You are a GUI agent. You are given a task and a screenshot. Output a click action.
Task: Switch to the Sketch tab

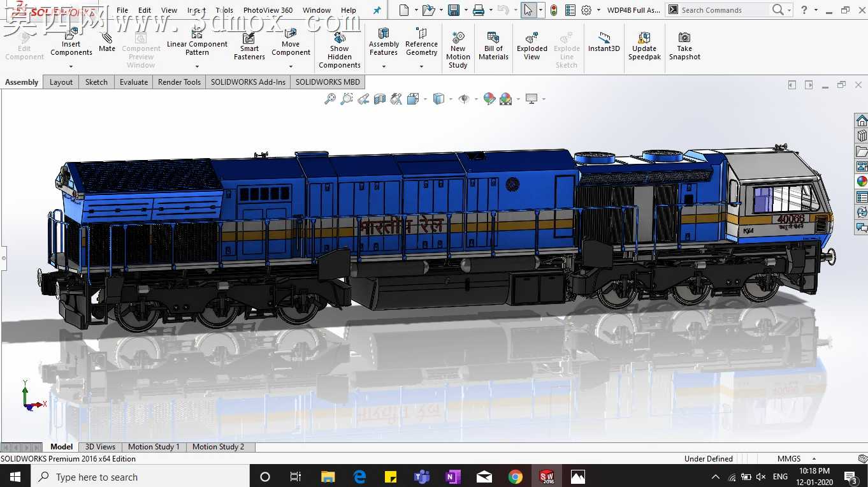coord(96,82)
